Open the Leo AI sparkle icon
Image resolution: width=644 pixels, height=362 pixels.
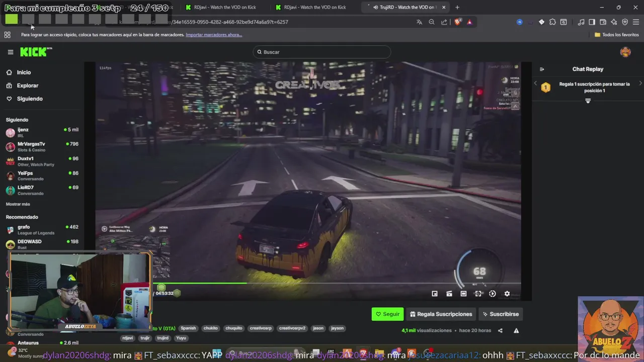[x=614, y=22]
